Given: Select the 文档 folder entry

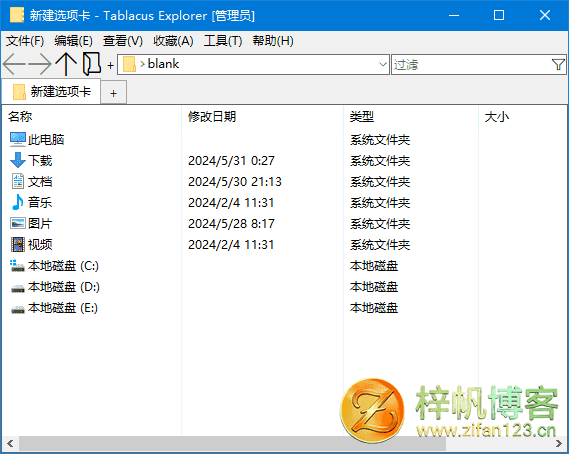Looking at the screenshot, I should [40, 181].
